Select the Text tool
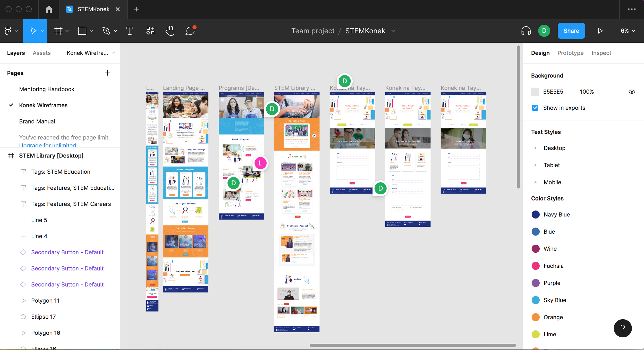 tap(130, 31)
